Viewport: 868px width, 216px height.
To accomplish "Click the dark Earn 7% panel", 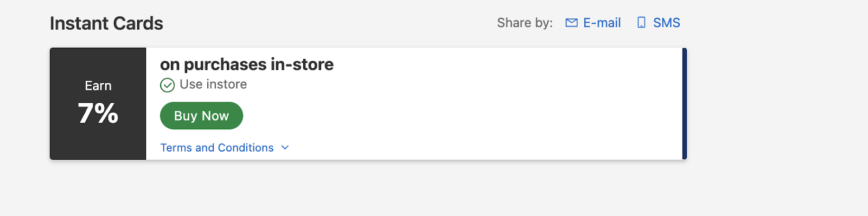I will 98,103.
